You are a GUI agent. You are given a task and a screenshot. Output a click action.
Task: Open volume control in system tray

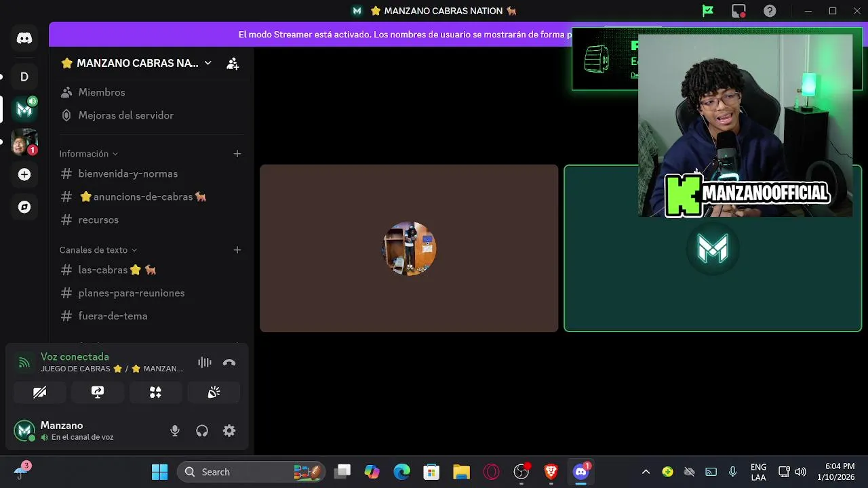[801, 472]
